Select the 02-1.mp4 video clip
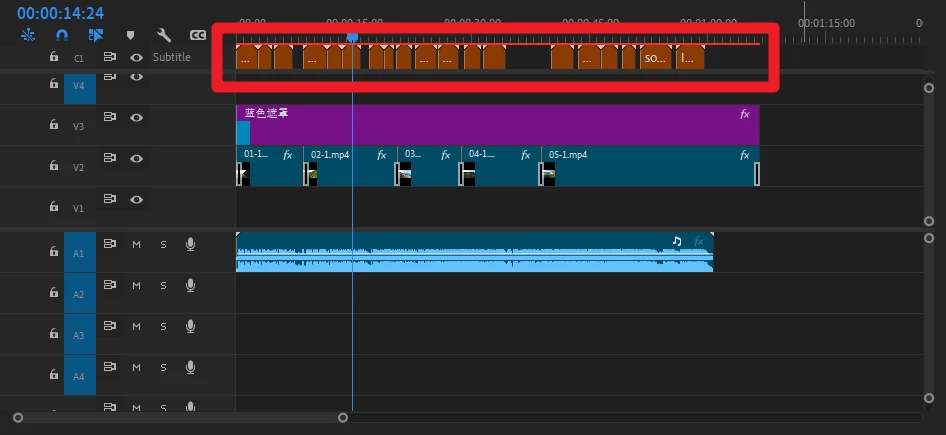946x435 pixels. click(x=350, y=166)
